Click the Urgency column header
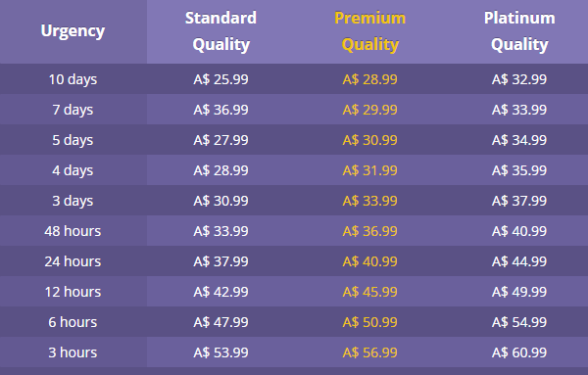The height and width of the screenshot is (375, 588). click(x=73, y=30)
